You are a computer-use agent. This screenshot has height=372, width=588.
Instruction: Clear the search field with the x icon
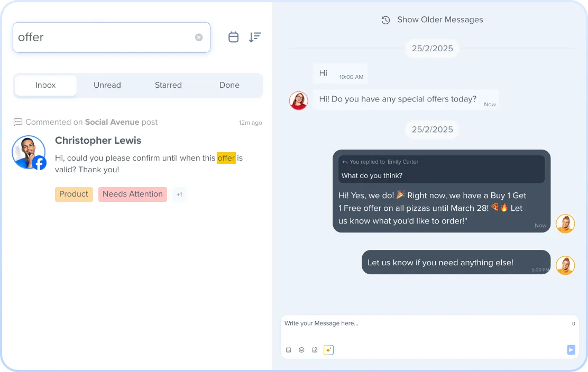click(199, 37)
